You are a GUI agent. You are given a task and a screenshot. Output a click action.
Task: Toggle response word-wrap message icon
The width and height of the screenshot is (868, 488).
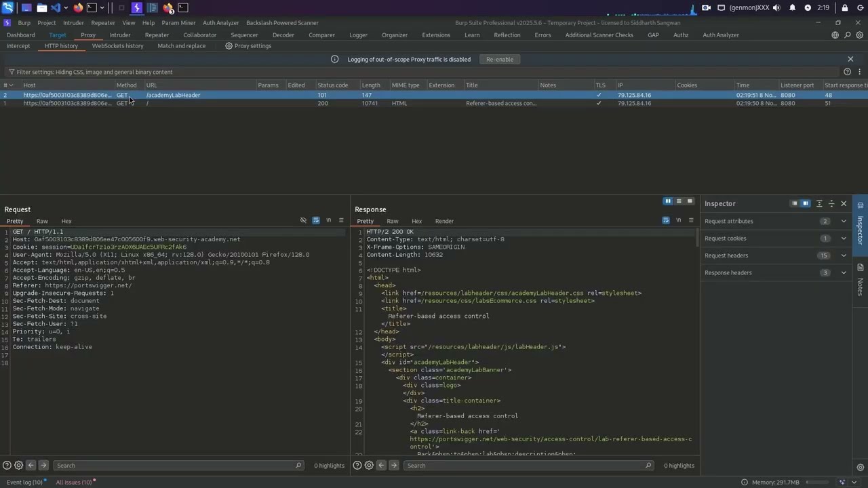coord(666,220)
